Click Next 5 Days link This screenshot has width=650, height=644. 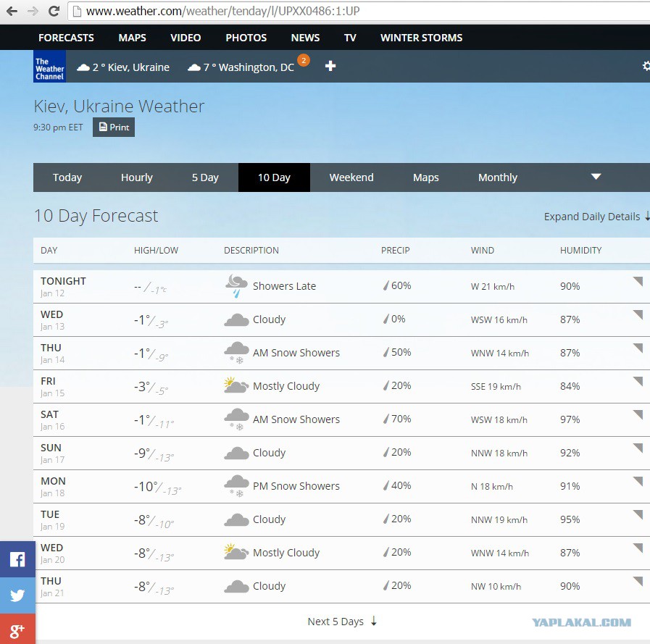coord(342,622)
